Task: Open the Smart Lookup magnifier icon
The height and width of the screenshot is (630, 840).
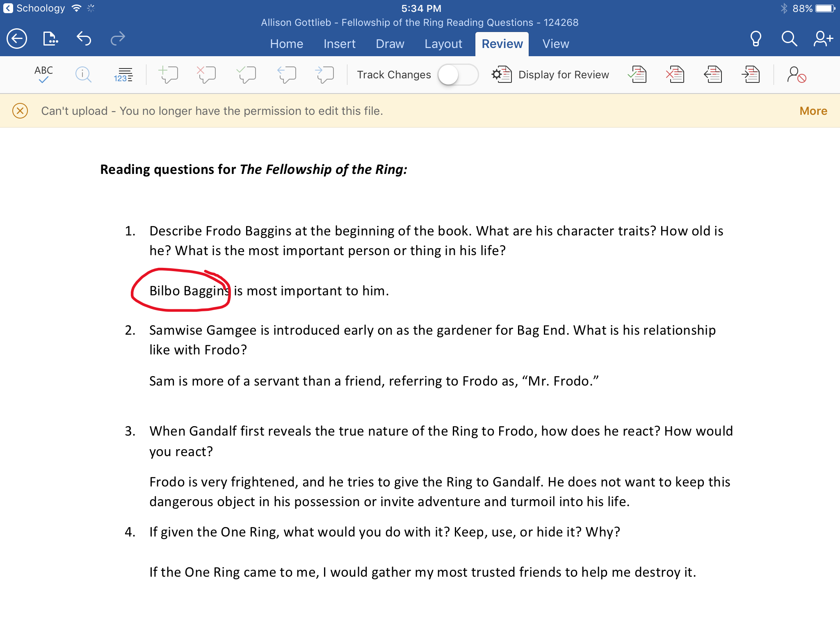Action: click(x=83, y=75)
